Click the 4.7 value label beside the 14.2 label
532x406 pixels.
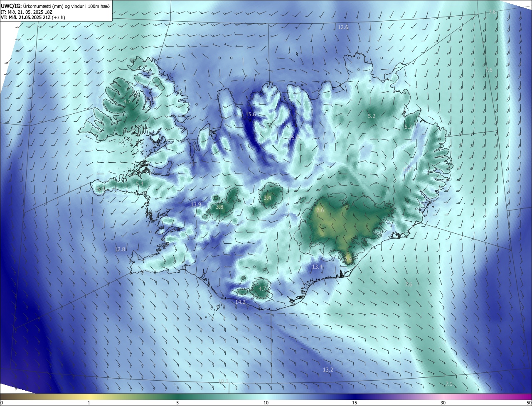(x=262, y=289)
